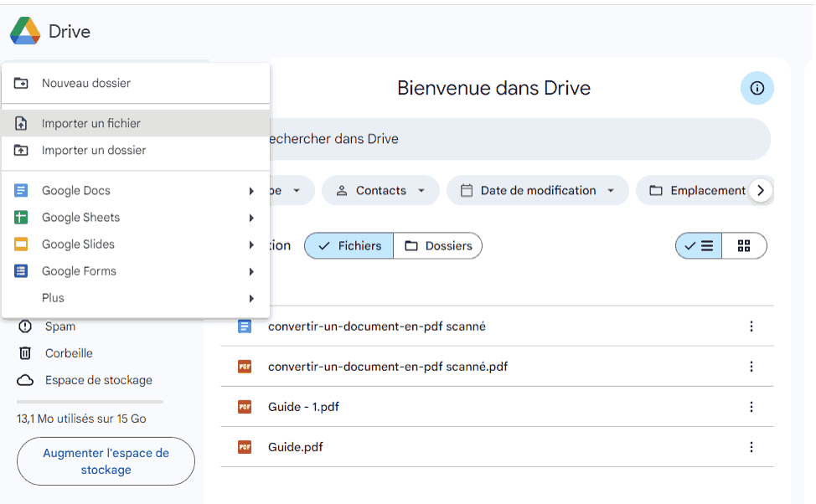Open the Contacts filter dropdown
Viewport: 816px width, 504px height.
click(380, 190)
